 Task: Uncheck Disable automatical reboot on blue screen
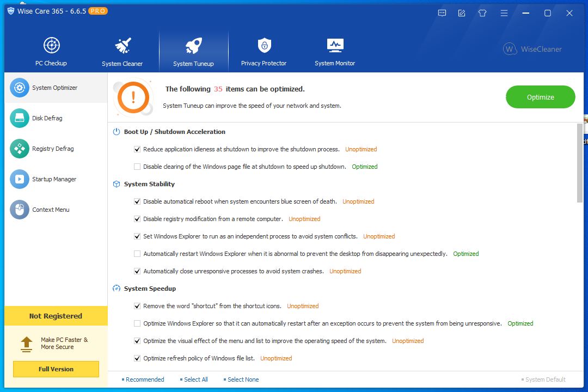click(x=137, y=201)
